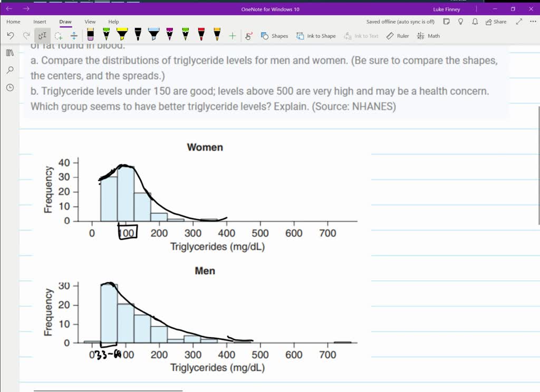Switch to the Insert tab
540x392 pixels.
click(x=40, y=22)
